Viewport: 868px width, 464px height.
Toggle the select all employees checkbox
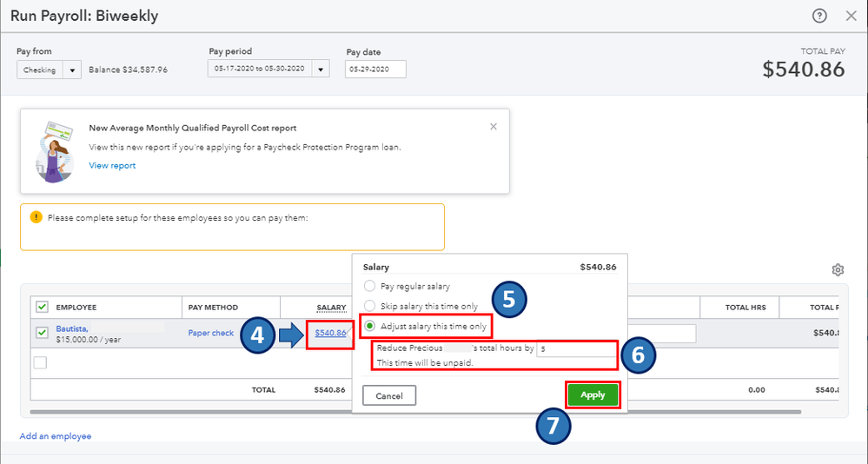click(41, 307)
